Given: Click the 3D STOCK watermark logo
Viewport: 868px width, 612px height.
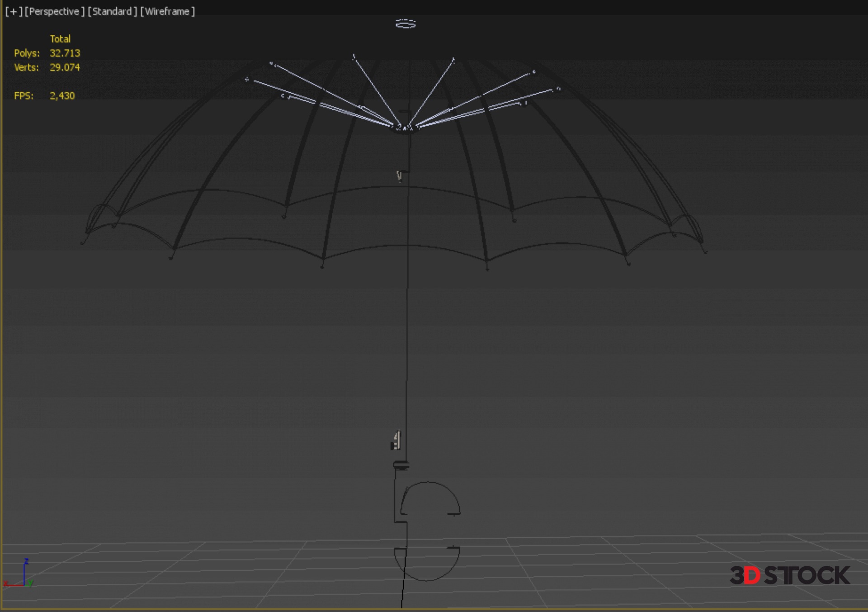Looking at the screenshot, I should tap(789, 575).
